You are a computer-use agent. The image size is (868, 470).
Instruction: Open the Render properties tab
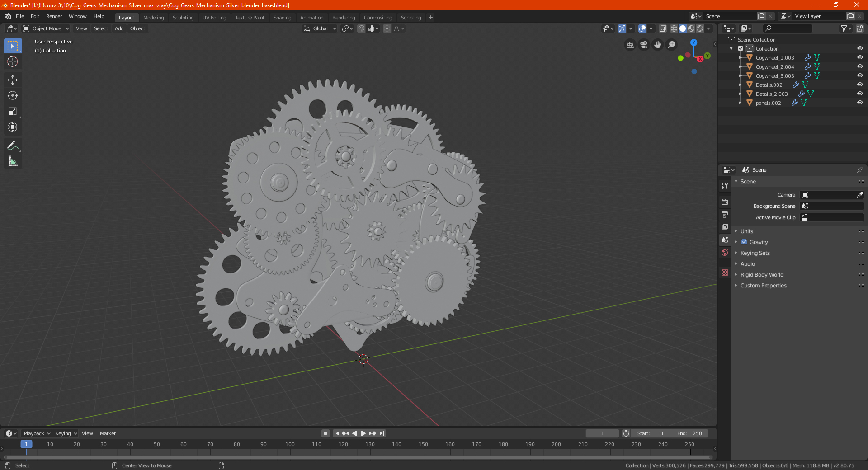pos(725,202)
